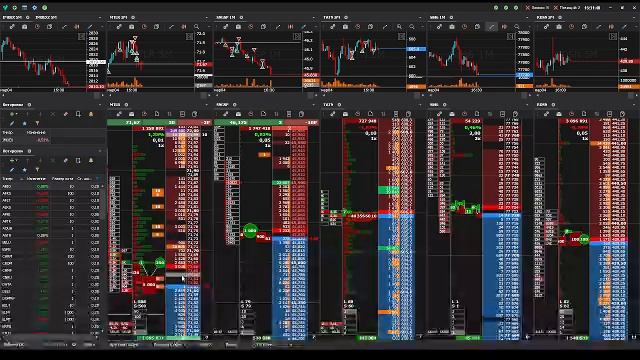
Task: Click the filter funnel icon in the upper watchlist
Action: click(37, 123)
